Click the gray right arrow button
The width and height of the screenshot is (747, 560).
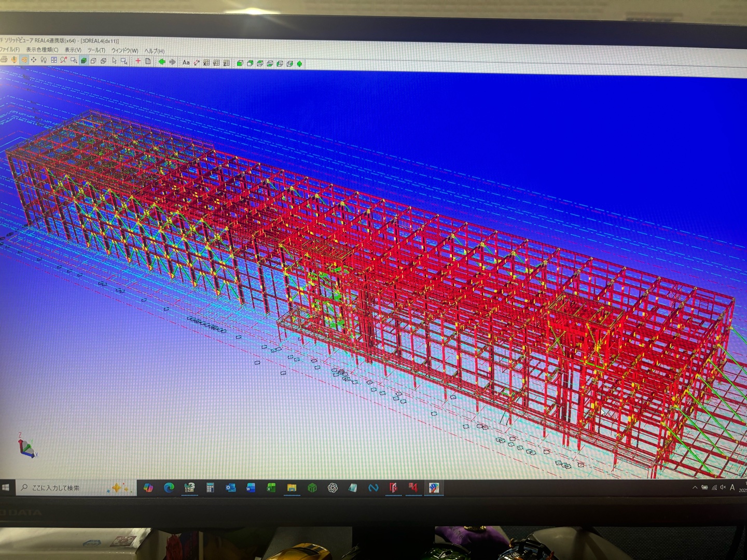[172, 62]
